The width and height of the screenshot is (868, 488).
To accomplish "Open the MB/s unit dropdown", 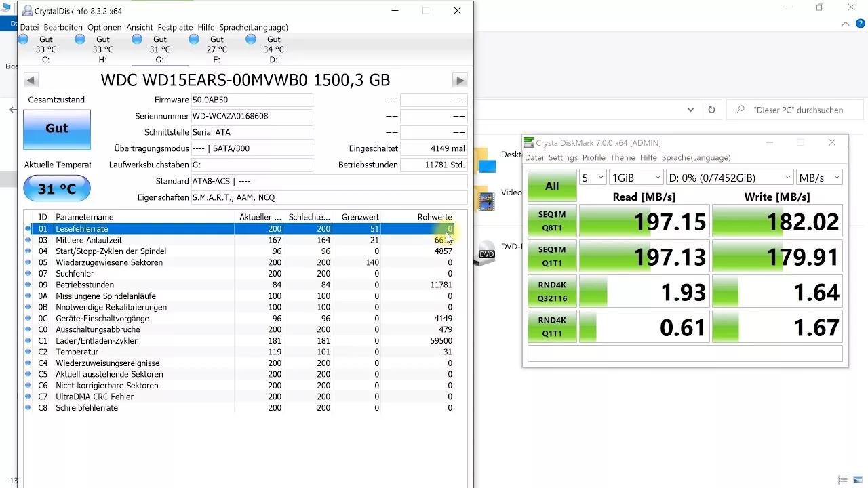I will [818, 176].
